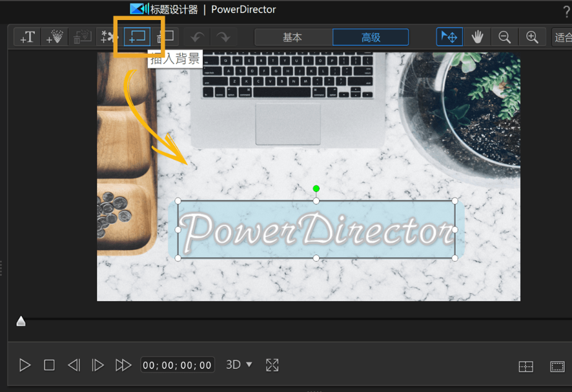This screenshot has height=392, width=572.
Task: Activate the hand pan tool
Action: (477, 37)
